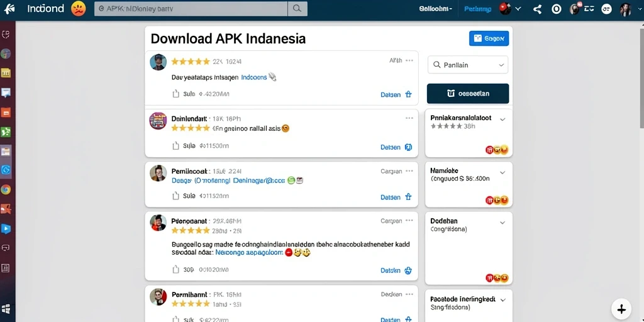This screenshot has height=322, width=644.
Task: Open avatar of the Pemiincoat post
Action: [158, 174]
